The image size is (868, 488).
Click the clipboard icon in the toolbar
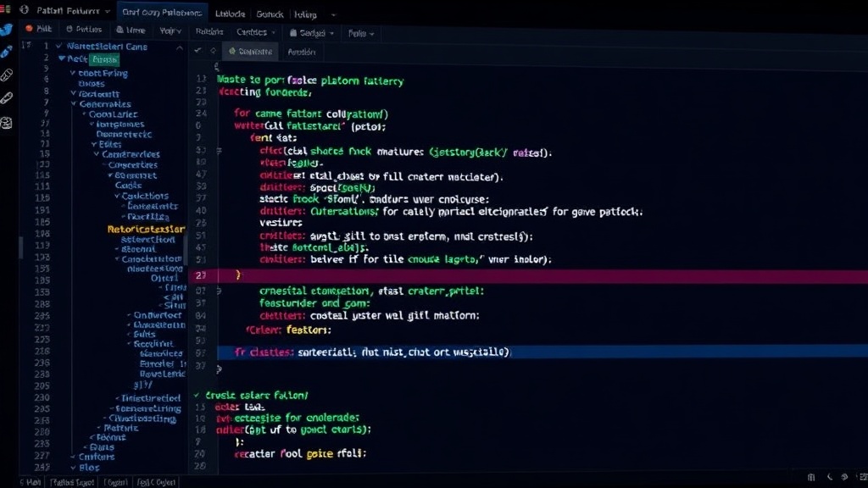pyautogui.click(x=120, y=30)
